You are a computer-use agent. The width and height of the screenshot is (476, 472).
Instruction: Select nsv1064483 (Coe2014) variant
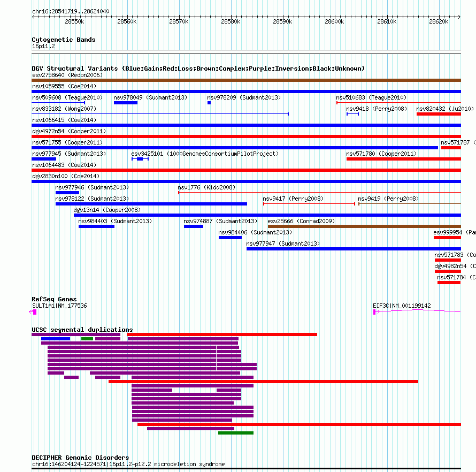pos(64,165)
